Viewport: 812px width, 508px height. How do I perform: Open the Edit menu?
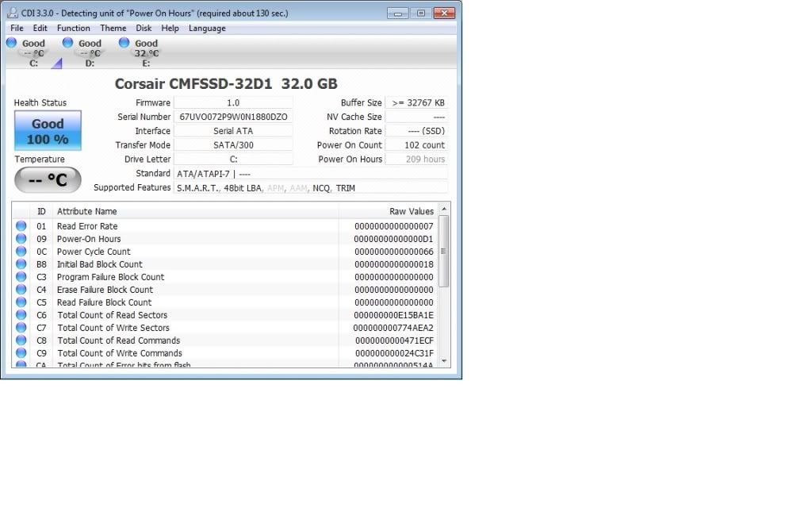click(40, 28)
